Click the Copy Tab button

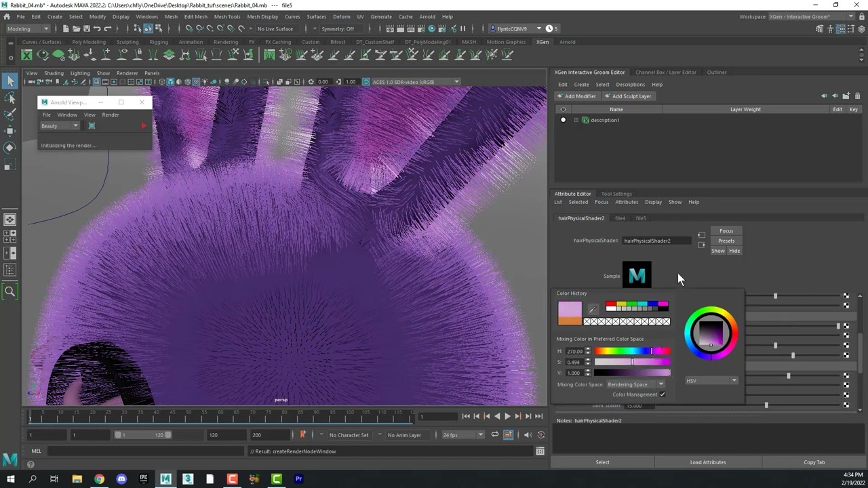tap(814, 462)
